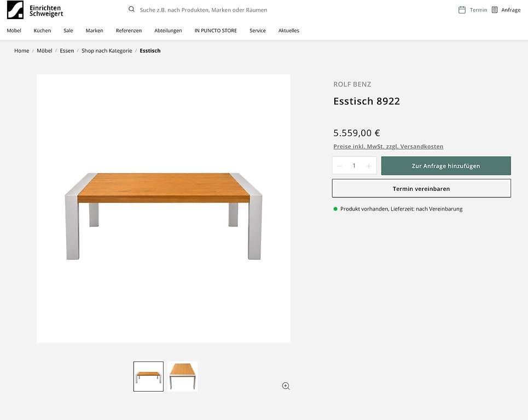Click the Einrichten Schweigert logo
The width and height of the screenshot is (528, 420).
click(x=35, y=10)
